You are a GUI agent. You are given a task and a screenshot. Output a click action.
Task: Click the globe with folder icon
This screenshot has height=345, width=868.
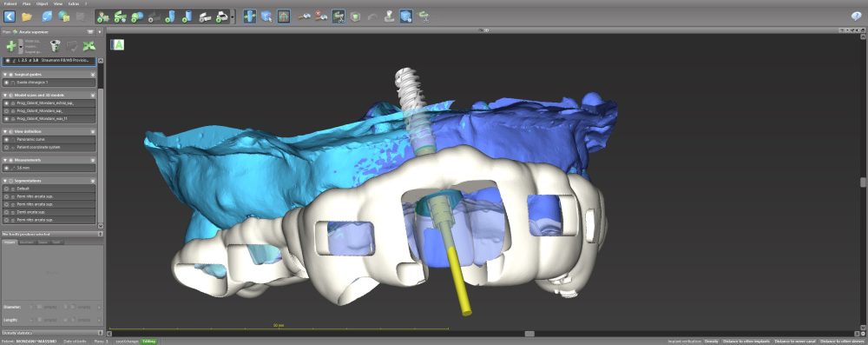click(63, 17)
